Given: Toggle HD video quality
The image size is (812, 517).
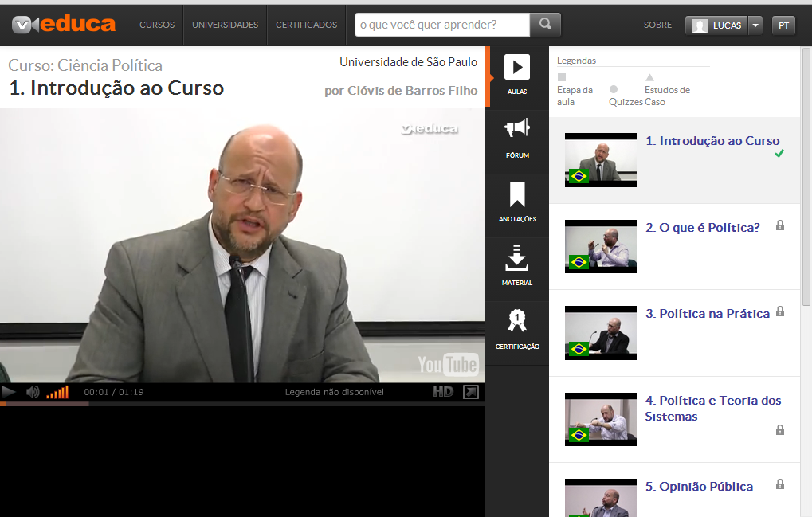Looking at the screenshot, I should (x=443, y=391).
